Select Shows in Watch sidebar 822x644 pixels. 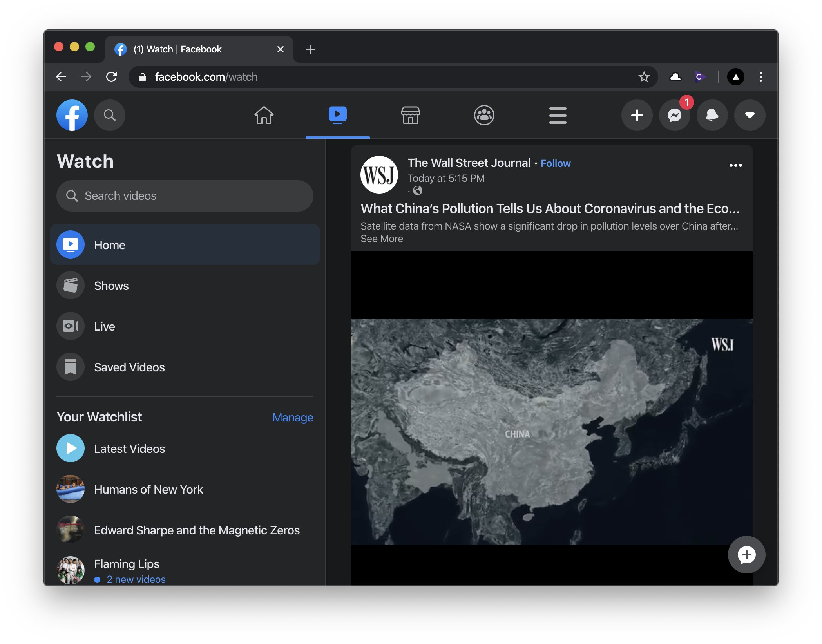[111, 286]
